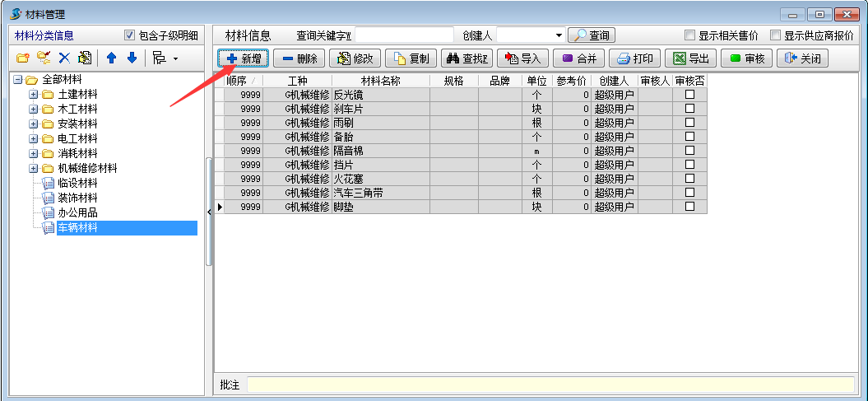Click the 复制 (Copy) button
This screenshot has width=868, height=401.
click(x=411, y=58)
